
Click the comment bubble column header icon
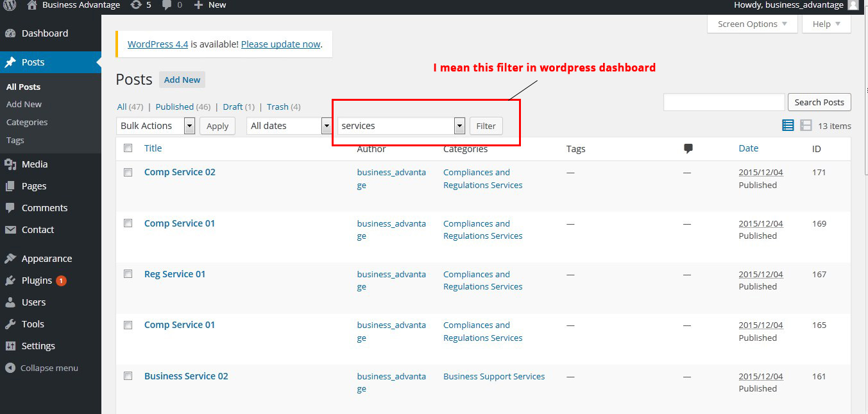coord(688,149)
